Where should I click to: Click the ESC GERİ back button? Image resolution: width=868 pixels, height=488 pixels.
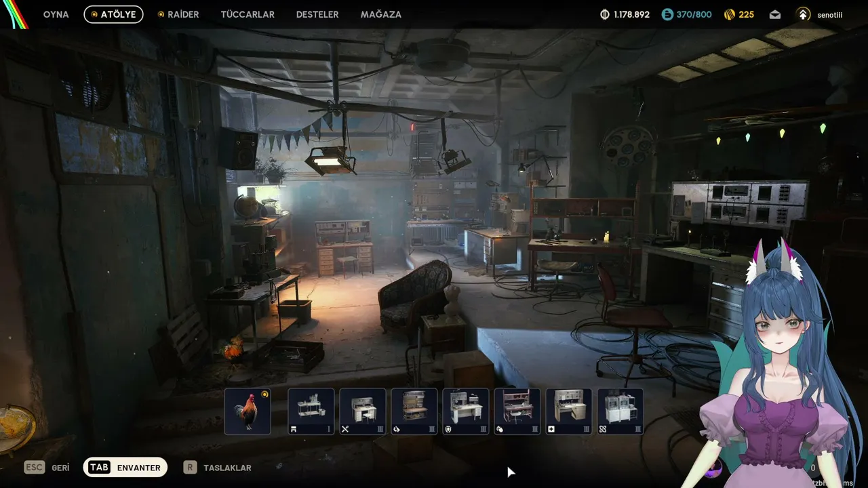pos(47,468)
